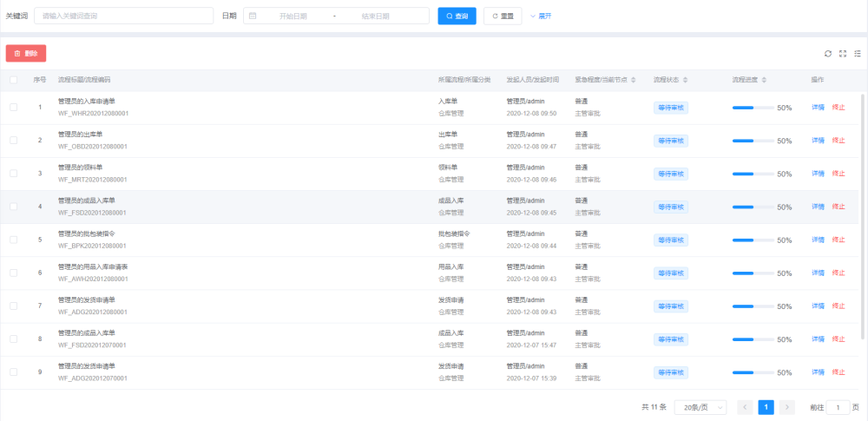Sort by 流程进度 column arrows
This screenshot has height=421, width=868.
pyautogui.click(x=764, y=81)
